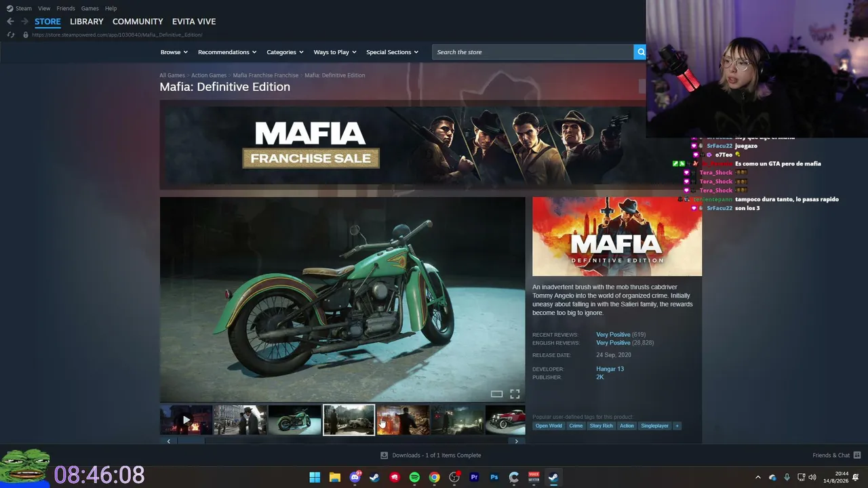868x488 pixels.
Task: Open Discord from the taskbar
Action: point(355,477)
